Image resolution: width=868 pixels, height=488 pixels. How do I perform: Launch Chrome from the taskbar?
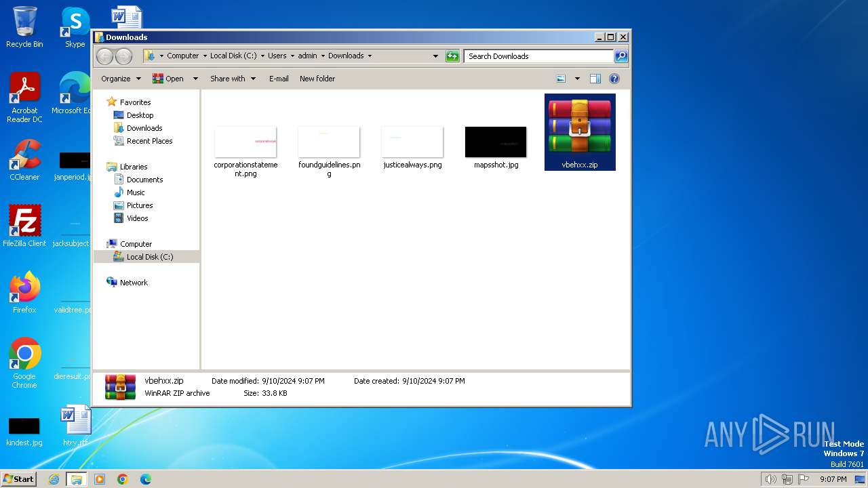pos(123,479)
